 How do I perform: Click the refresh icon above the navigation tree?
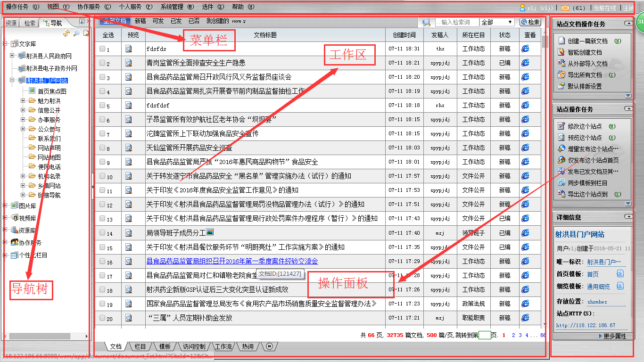pos(66,33)
